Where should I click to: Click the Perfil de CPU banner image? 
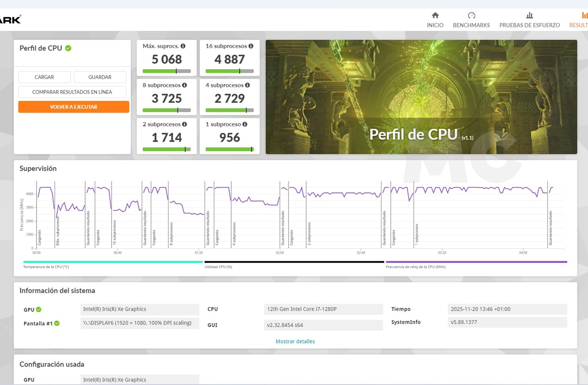421,97
